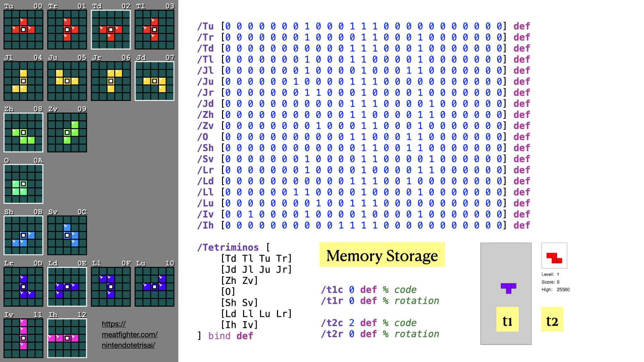
Task: Click the /Sv definition name
Action: (205, 159)
